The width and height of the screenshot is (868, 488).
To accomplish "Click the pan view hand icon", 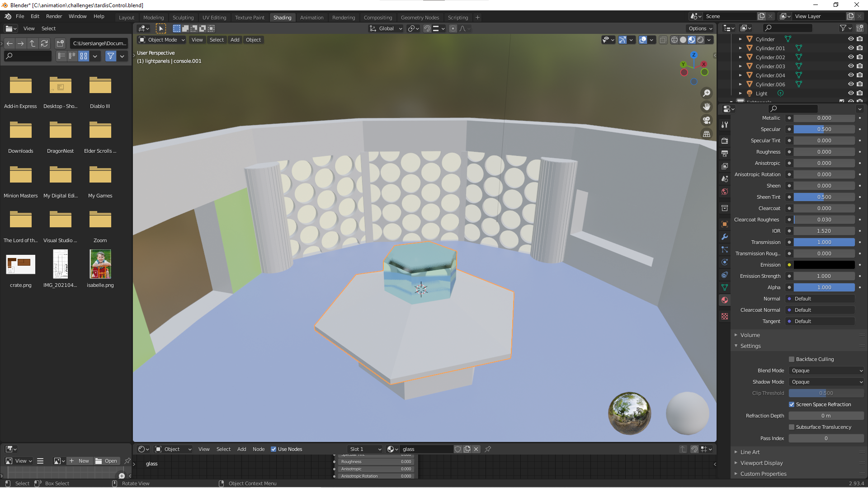I will point(706,107).
